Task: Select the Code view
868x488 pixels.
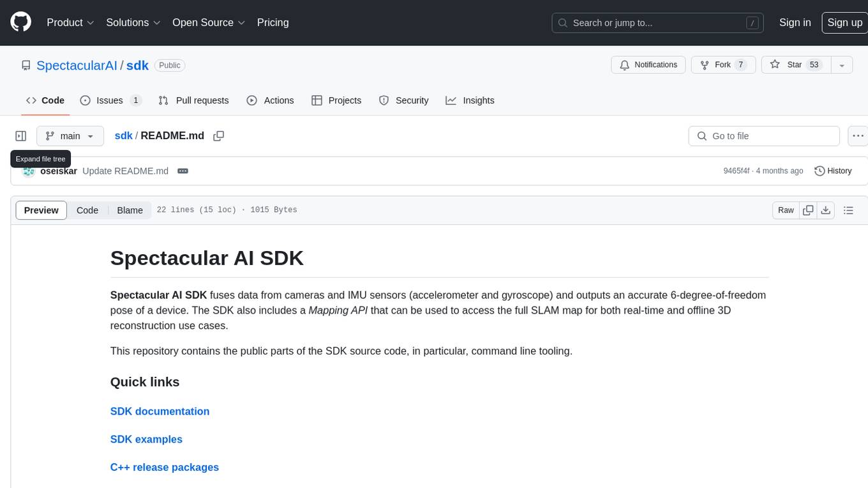Action: pos(87,210)
